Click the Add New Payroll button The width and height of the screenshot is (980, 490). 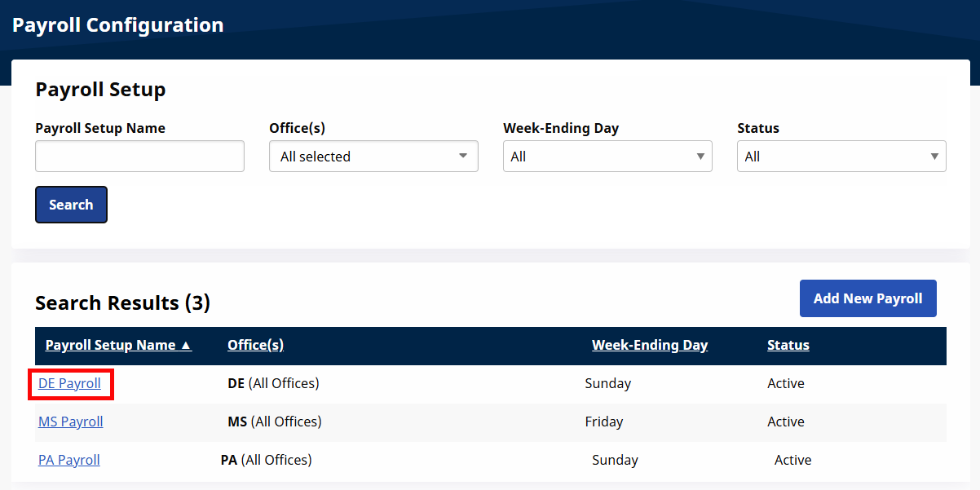tap(867, 298)
